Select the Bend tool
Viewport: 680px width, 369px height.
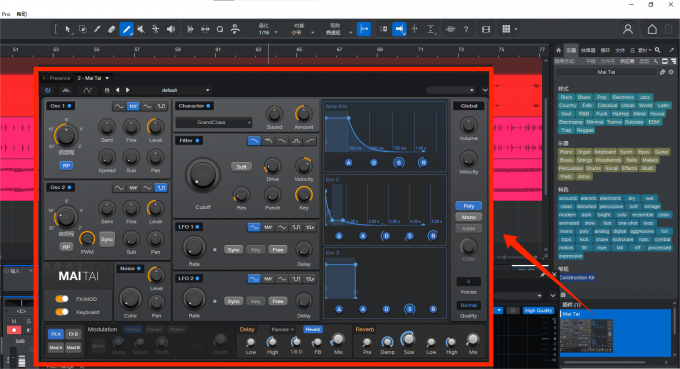coord(155,29)
